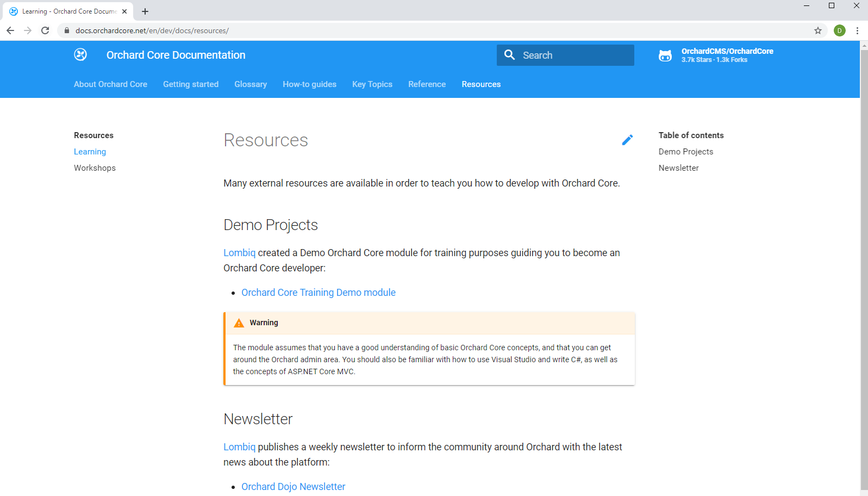868x496 pixels.
Task: Open OrchardCMS/OrchardCore repository link
Action: [x=727, y=51]
